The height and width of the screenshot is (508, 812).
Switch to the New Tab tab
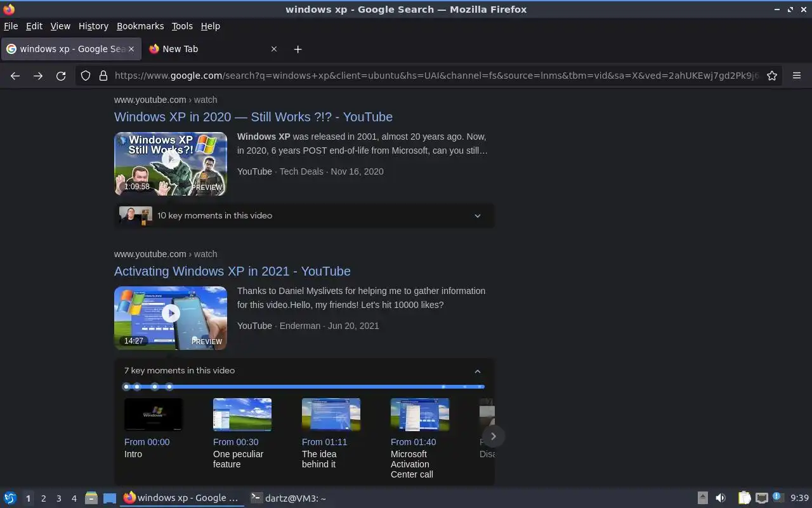(x=213, y=49)
